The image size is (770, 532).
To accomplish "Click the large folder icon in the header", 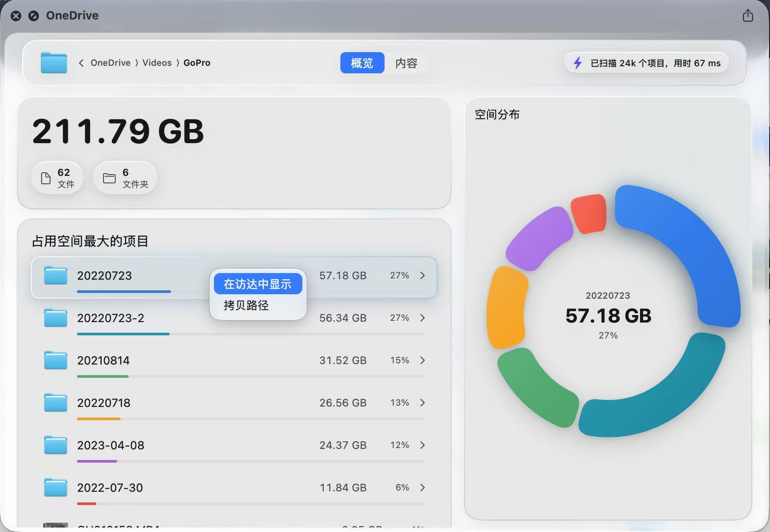I will tap(54, 63).
